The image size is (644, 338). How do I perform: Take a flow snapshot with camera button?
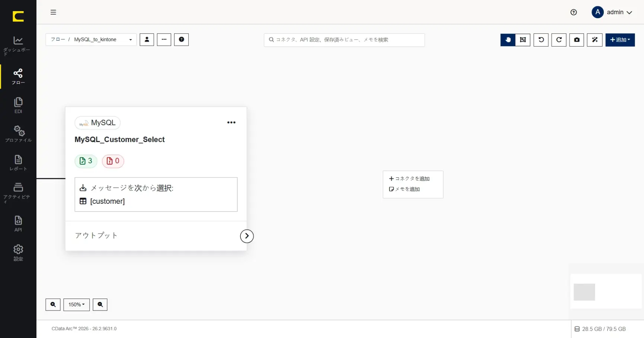(x=577, y=40)
